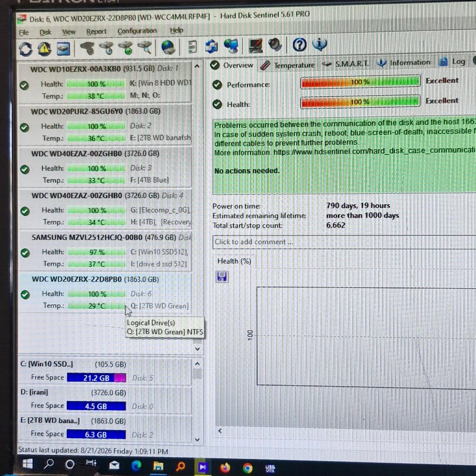
Task: Switch to the Overview tab
Action: (232, 65)
